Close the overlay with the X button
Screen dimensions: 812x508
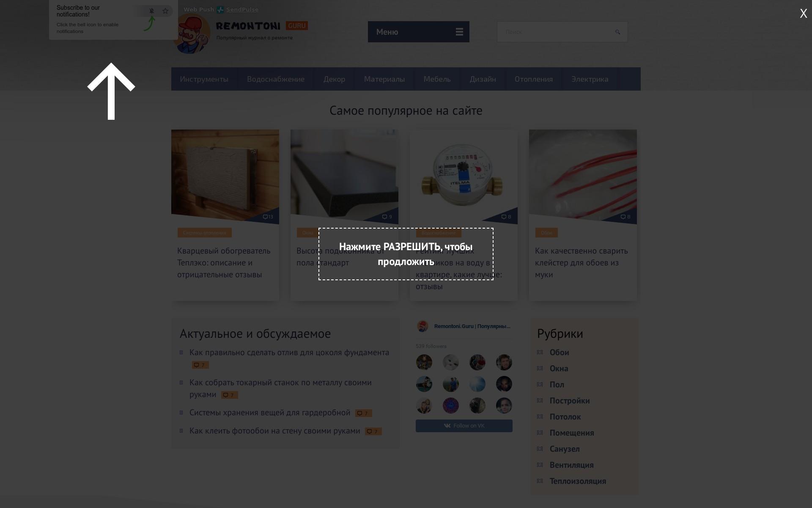[804, 14]
